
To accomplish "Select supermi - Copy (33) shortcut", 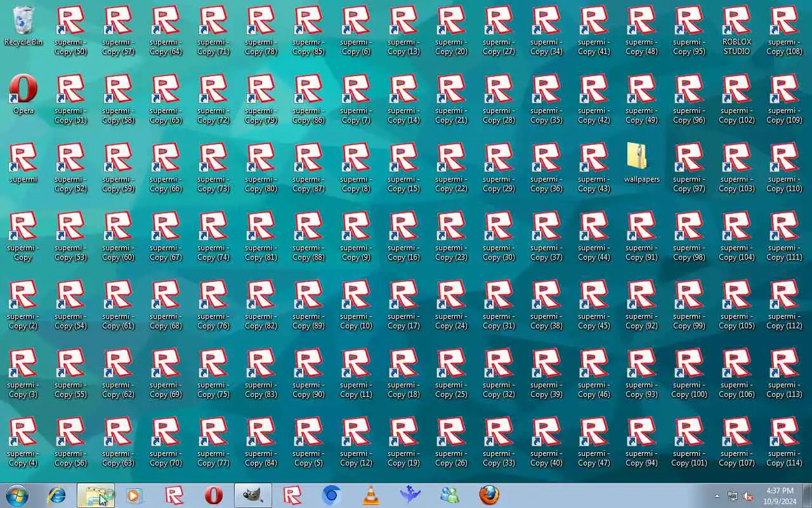I will (499, 442).
